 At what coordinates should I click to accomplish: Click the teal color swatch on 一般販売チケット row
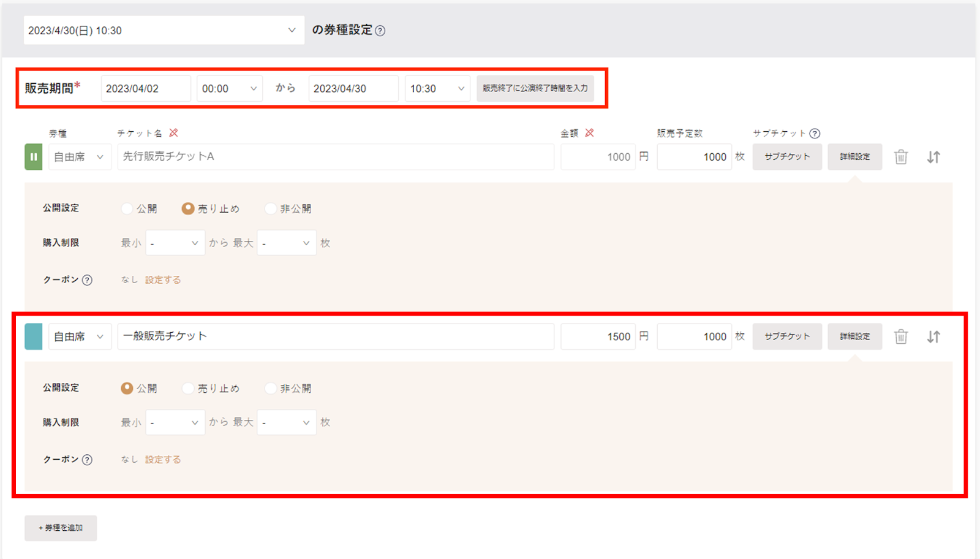click(x=33, y=336)
